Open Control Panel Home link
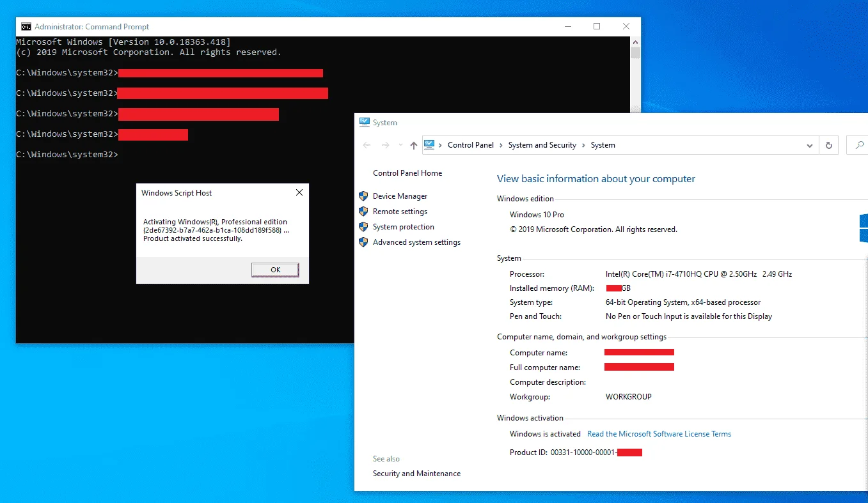 [407, 173]
